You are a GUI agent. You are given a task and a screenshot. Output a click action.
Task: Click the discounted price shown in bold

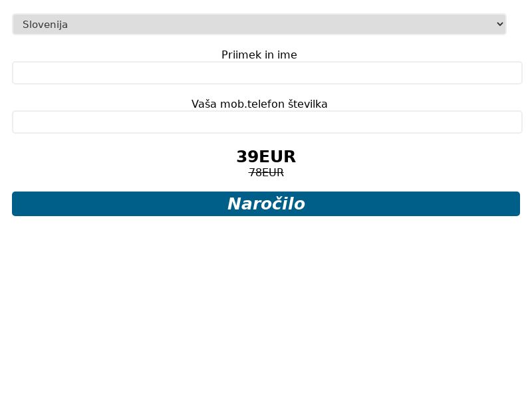coord(266,157)
